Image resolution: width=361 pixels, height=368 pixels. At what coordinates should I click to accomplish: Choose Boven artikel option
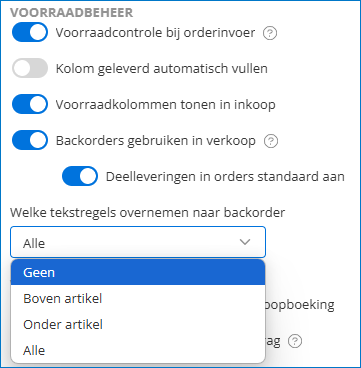(138, 298)
